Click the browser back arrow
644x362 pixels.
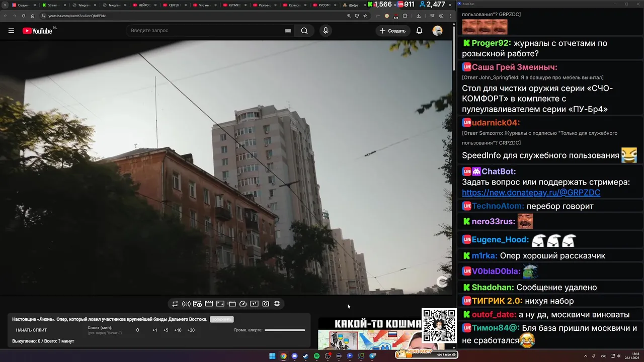[6, 16]
